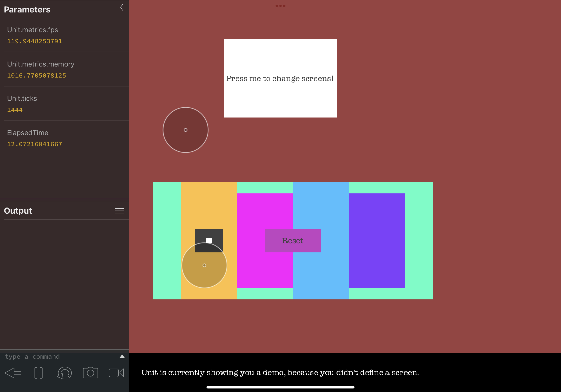This screenshot has width=561, height=392.
Task: Click the white square handle in the dark box
Action: point(208,240)
